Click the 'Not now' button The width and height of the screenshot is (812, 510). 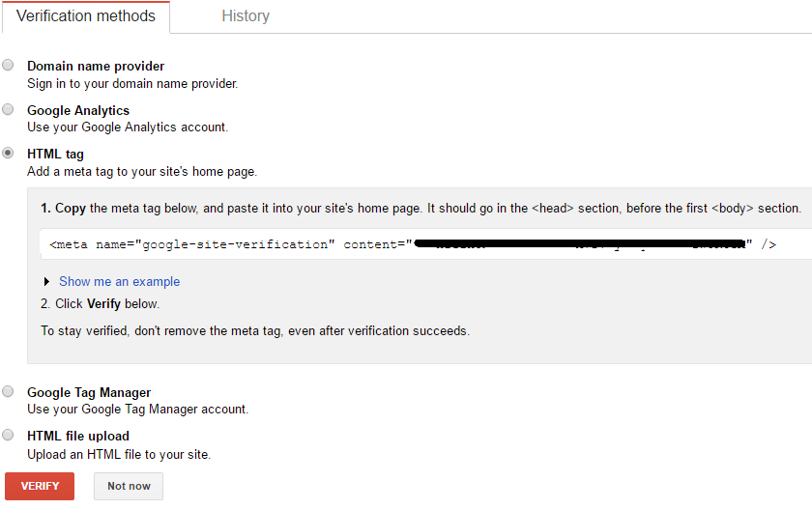(129, 486)
